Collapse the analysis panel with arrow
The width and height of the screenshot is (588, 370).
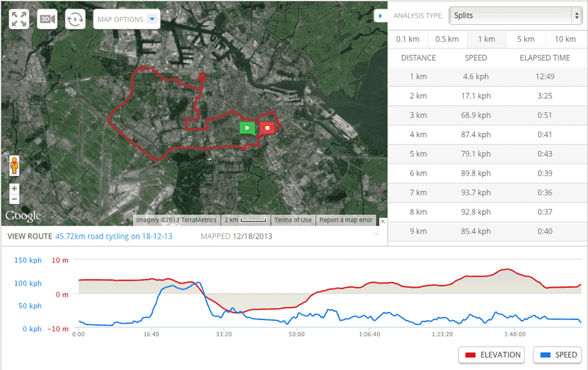point(379,15)
